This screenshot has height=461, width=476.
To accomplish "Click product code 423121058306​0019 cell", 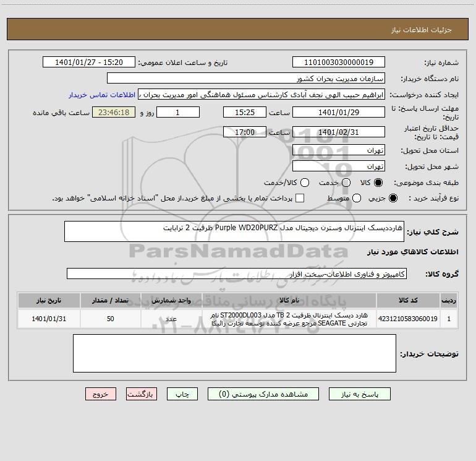I will click(408, 319).
